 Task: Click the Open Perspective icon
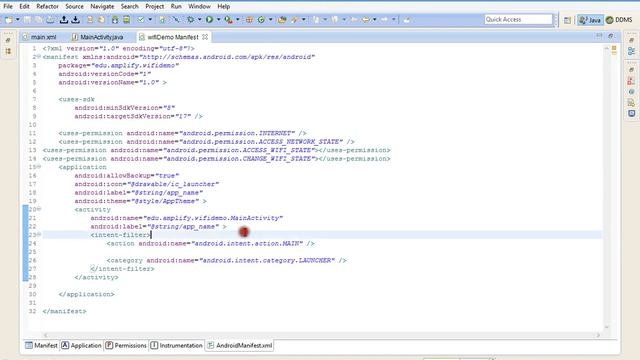tap(567, 20)
